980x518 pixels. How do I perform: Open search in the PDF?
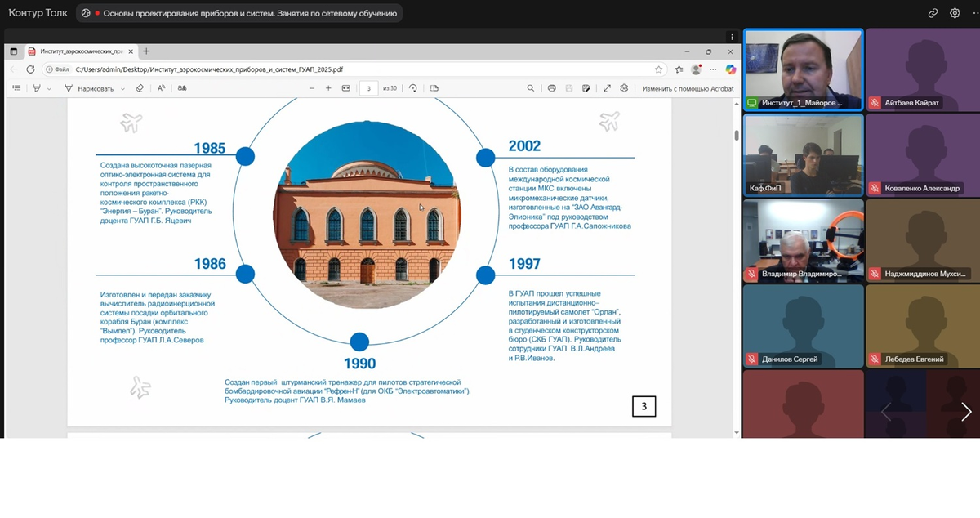pyautogui.click(x=531, y=88)
